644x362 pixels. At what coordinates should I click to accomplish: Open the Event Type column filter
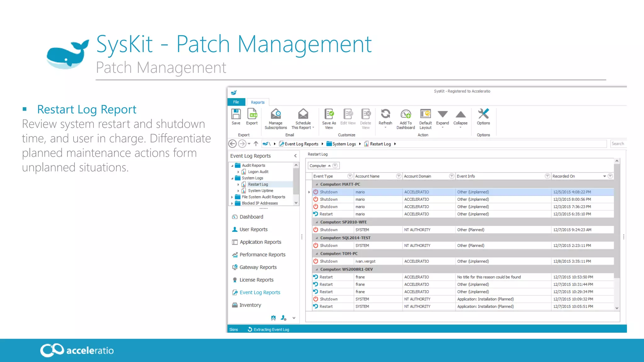(350, 176)
